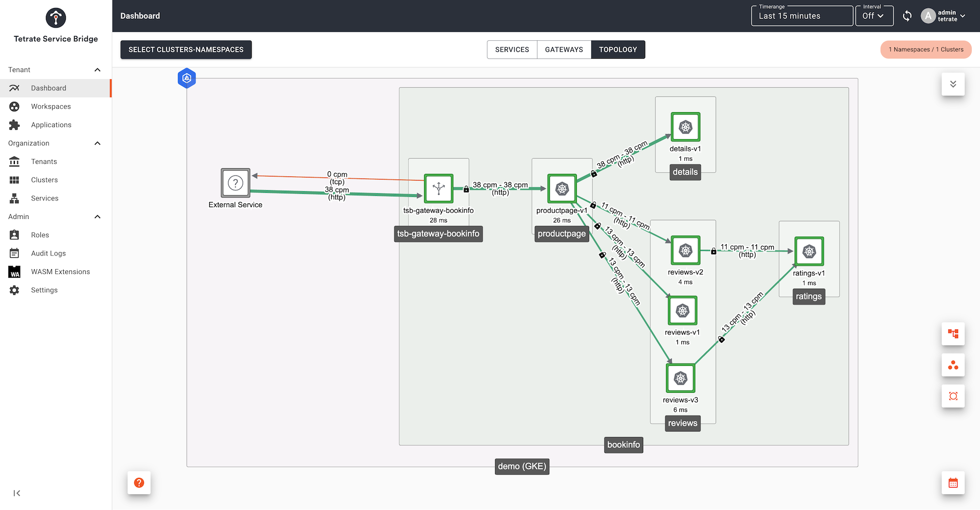
Task: Collapse the Admin section
Action: [97, 217]
